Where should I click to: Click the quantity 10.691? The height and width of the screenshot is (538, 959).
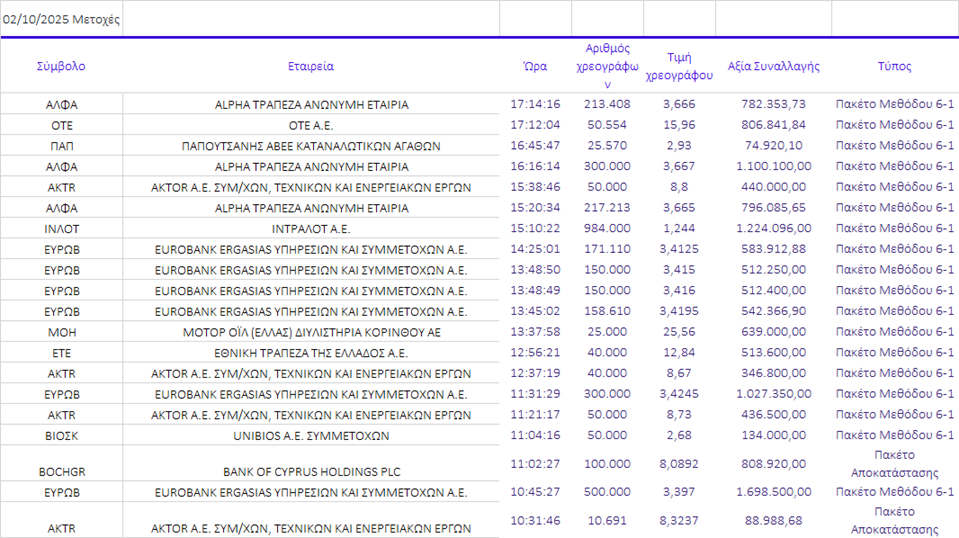tap(607, 521)
